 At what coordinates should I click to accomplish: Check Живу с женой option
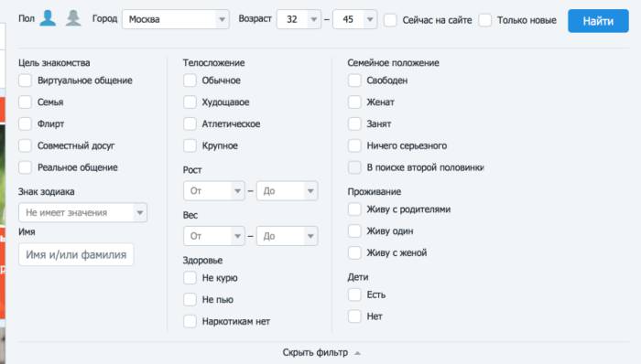point(354,252)
